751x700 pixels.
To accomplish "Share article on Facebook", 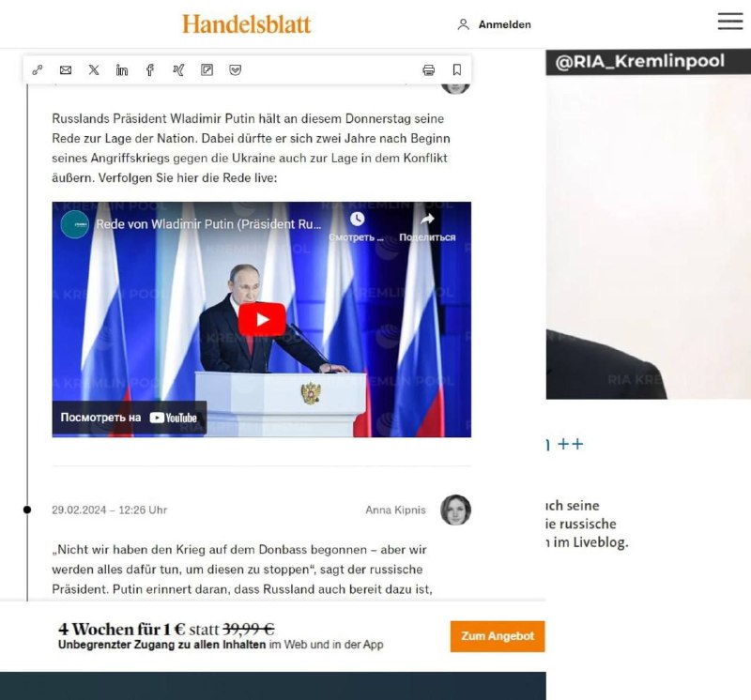I will tap(150, 70).
